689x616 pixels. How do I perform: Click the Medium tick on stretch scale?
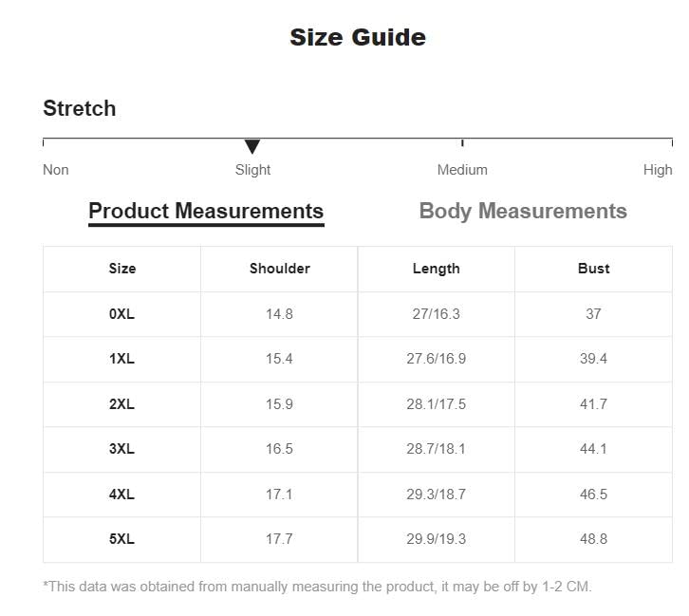coord(462,143)
